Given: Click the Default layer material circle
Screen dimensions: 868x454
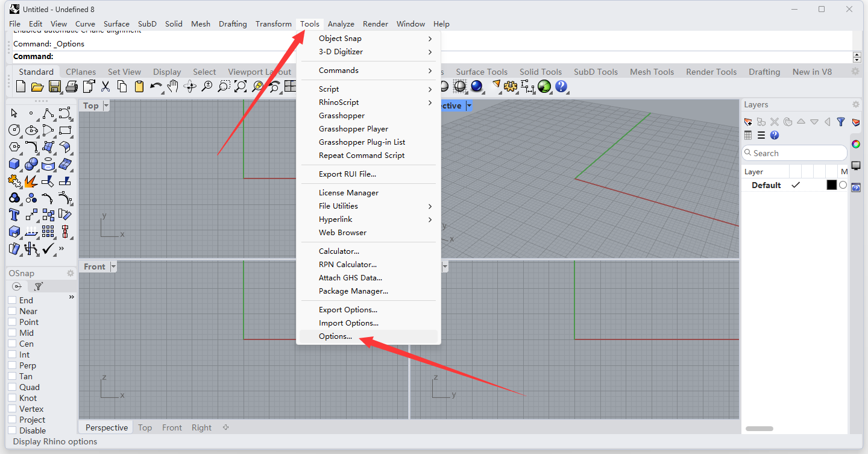Looking at the screenshot, I should point(843,185).
